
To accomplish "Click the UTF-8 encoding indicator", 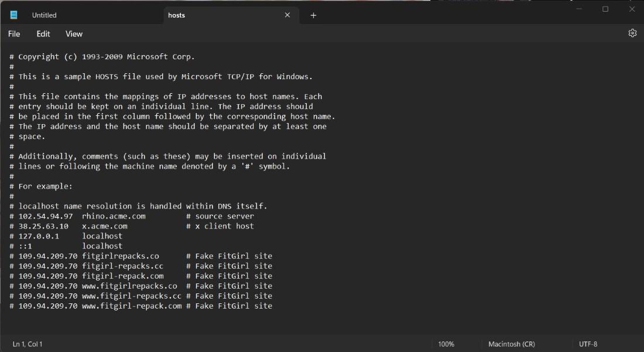I will click(x=588, y=344).
